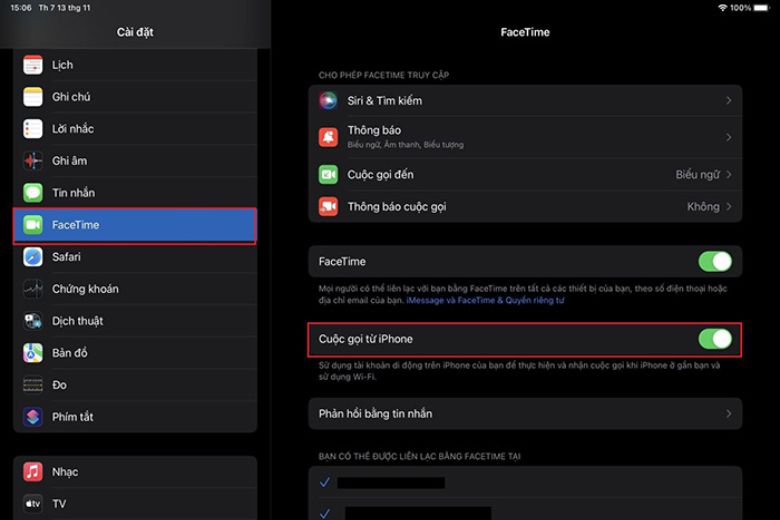Open the Lịch calendar app icon

click(33, 65)
